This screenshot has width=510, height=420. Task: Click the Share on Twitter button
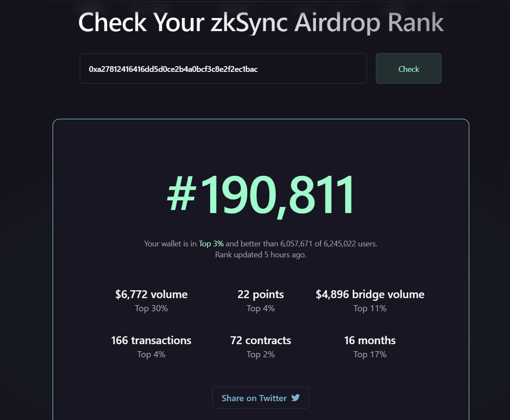pyautogui.click(x=260, y=398)
